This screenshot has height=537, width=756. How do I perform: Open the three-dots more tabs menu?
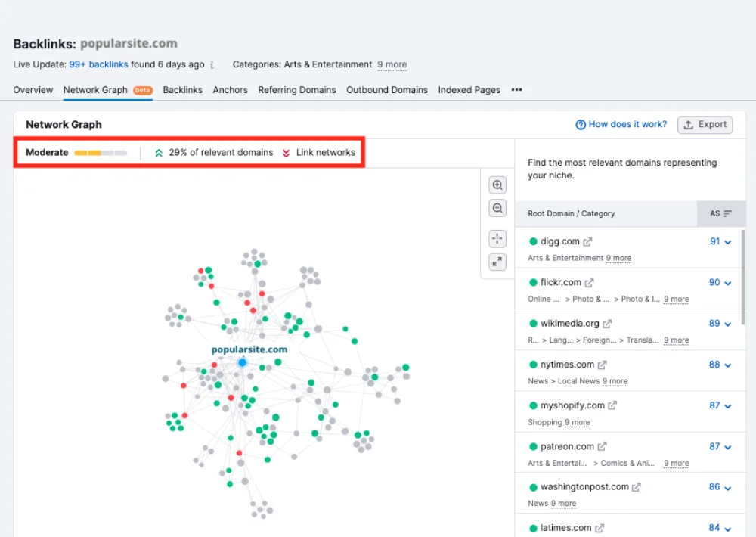(516, 89)
